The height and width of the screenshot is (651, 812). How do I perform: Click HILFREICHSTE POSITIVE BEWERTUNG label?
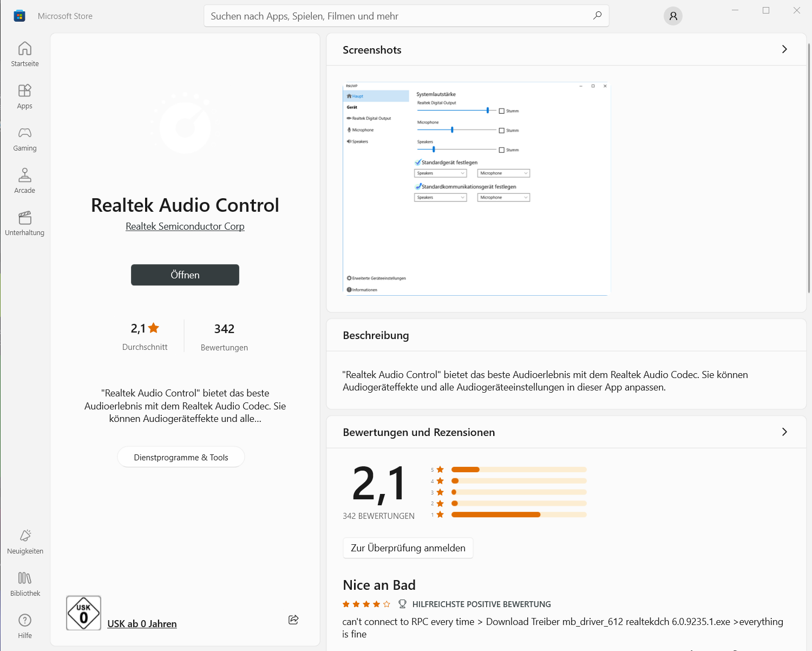482,604
